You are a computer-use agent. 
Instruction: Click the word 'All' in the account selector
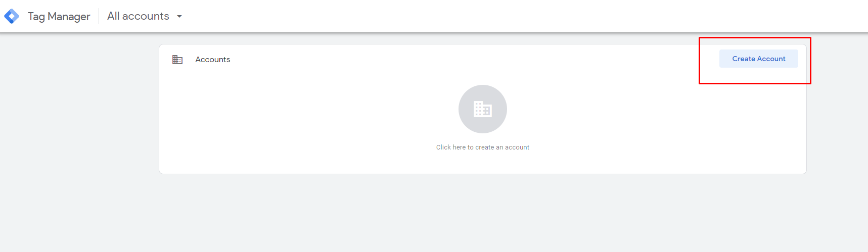click(113, 16)
